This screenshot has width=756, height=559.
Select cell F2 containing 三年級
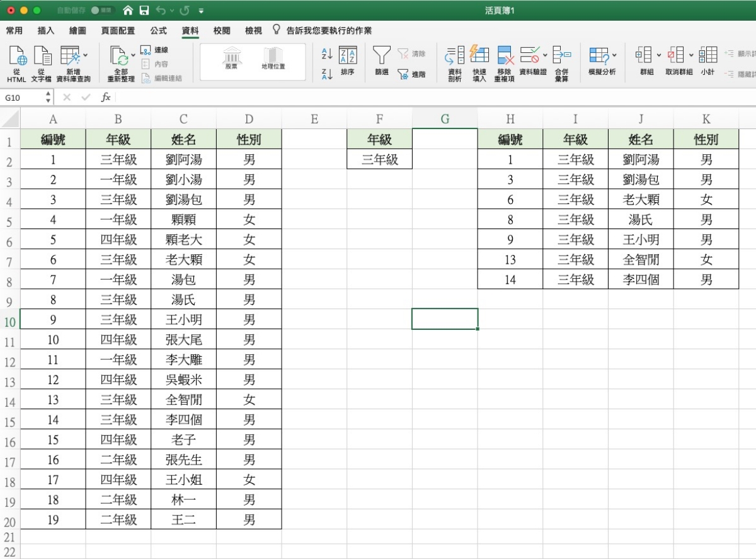click(380, 159)
